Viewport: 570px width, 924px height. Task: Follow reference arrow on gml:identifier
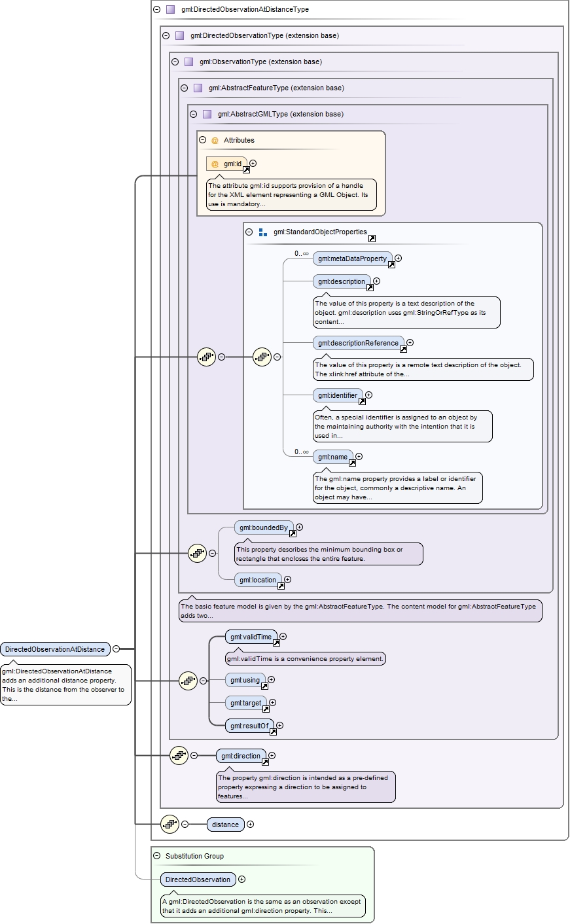(362, 402)
